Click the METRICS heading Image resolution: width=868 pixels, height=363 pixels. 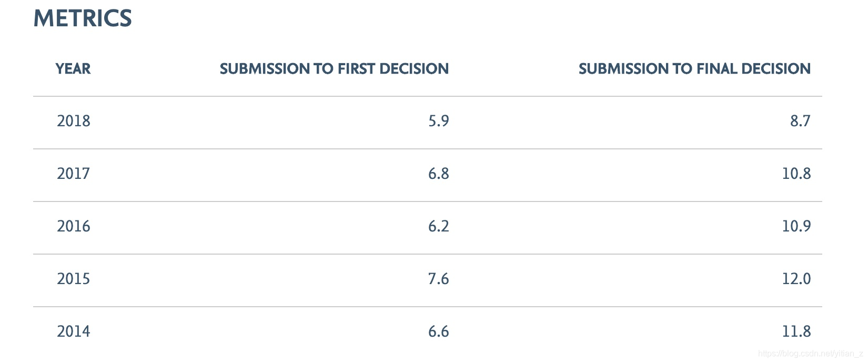coord(83,18)
